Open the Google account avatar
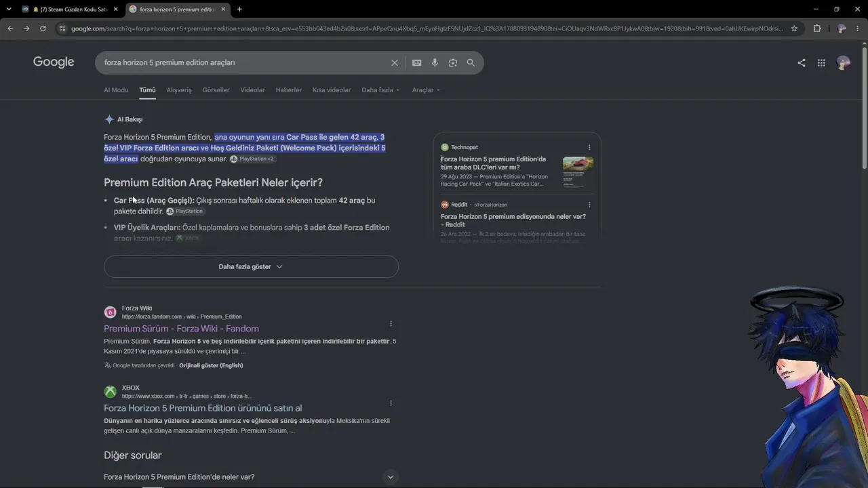The image size is (868, 488). [x=844, y=62]
